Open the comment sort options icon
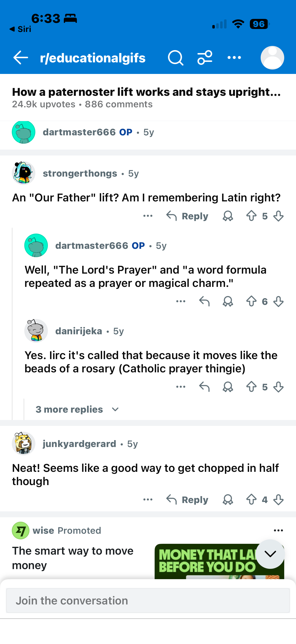The width and height of the screenshot is (296, 644). point(205,58)
